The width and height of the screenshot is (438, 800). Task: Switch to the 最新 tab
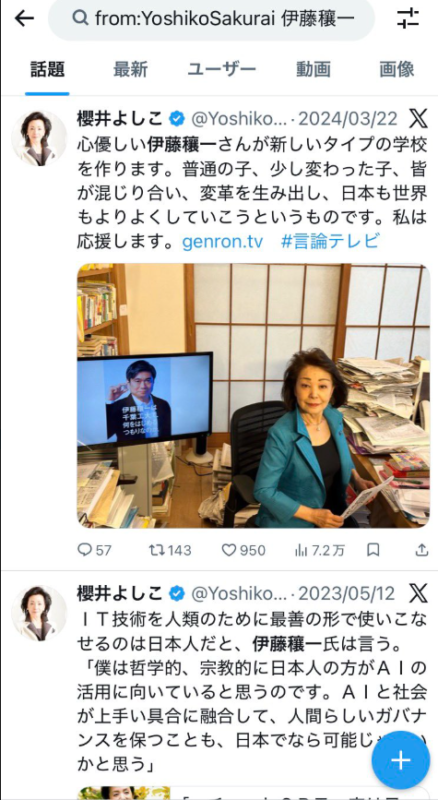pyautogui.click(x=130, y=69)
